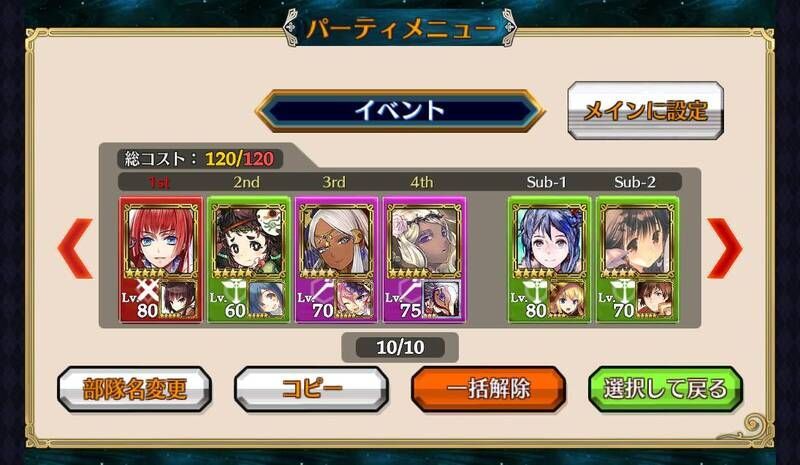Click the 部隊名変更 button
Screen dimensions: 800x465
(135, 389)
